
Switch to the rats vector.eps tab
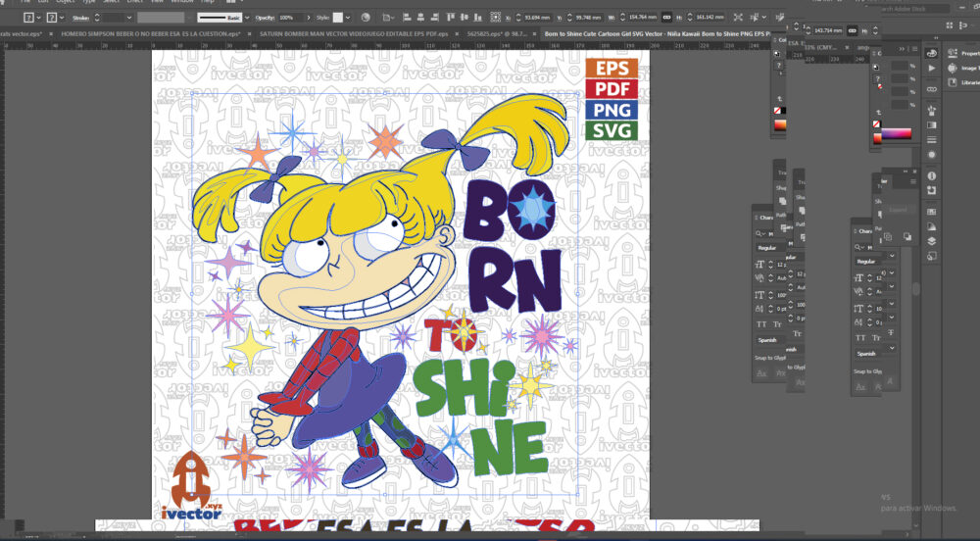[x=21, y=33]
